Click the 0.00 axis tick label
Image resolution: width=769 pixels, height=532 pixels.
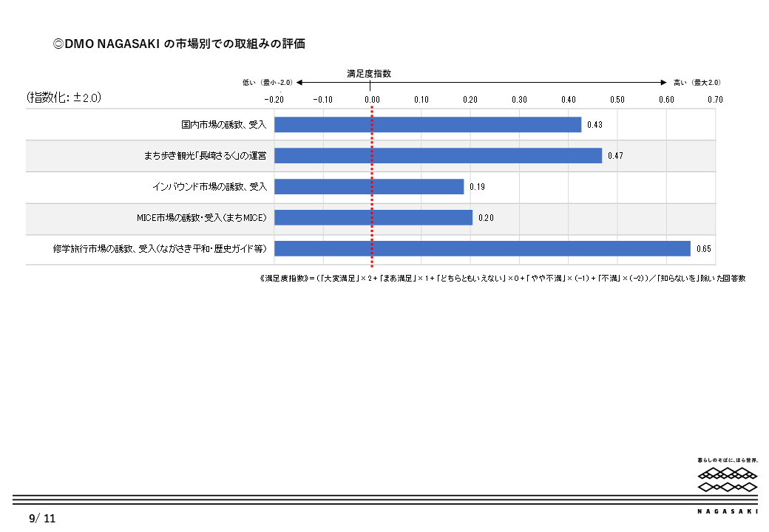tap(372, 100)
